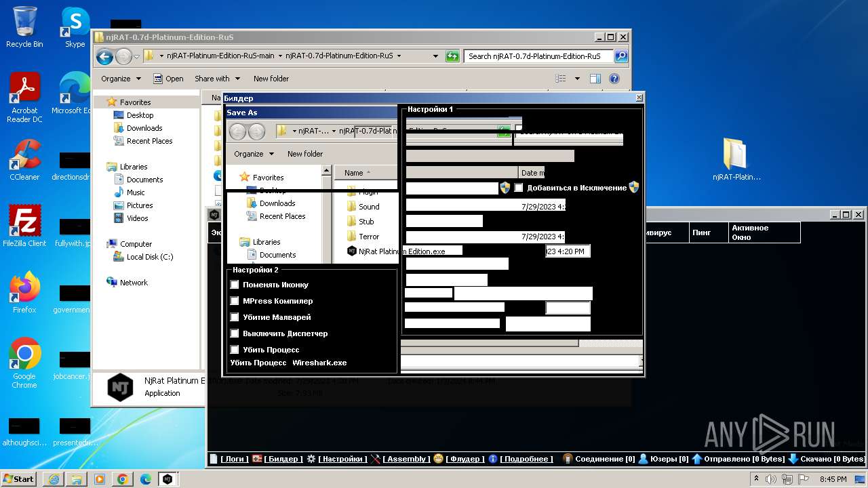Check the Убить Процесс checkbox

(x=235, y=350)
